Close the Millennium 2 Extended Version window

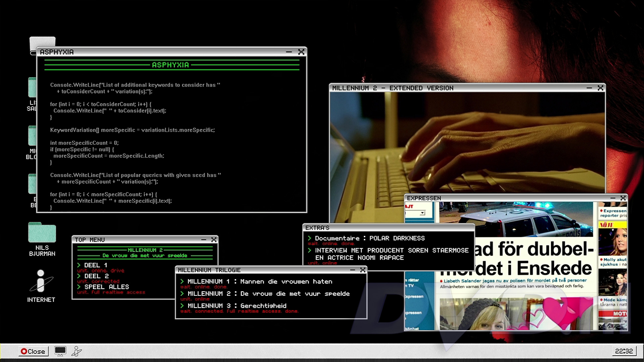click(600, 88)
